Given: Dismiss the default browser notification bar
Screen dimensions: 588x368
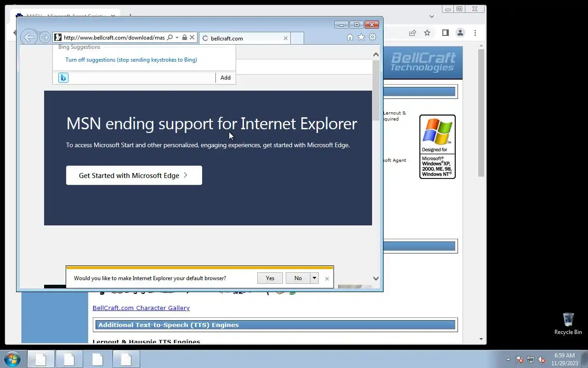Looking at the screenshot, I should coord(327,279).
